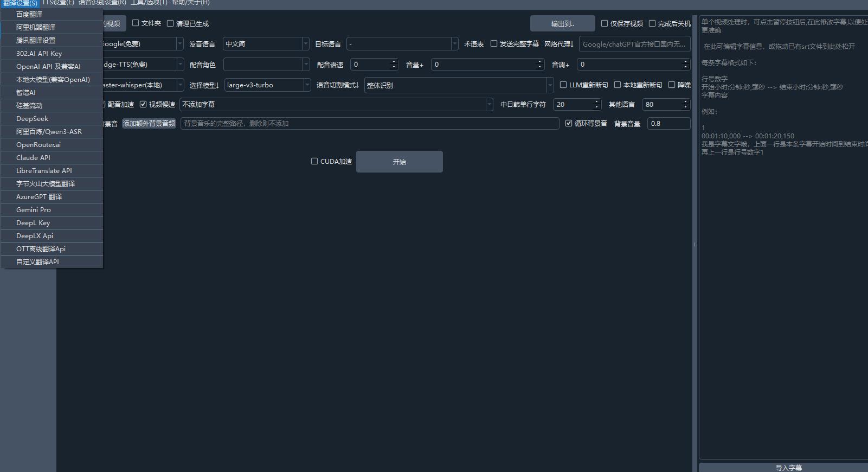Expand the 发音语言 dropdown showing 中文简
868x472 pixels.
tap(305, 44)
